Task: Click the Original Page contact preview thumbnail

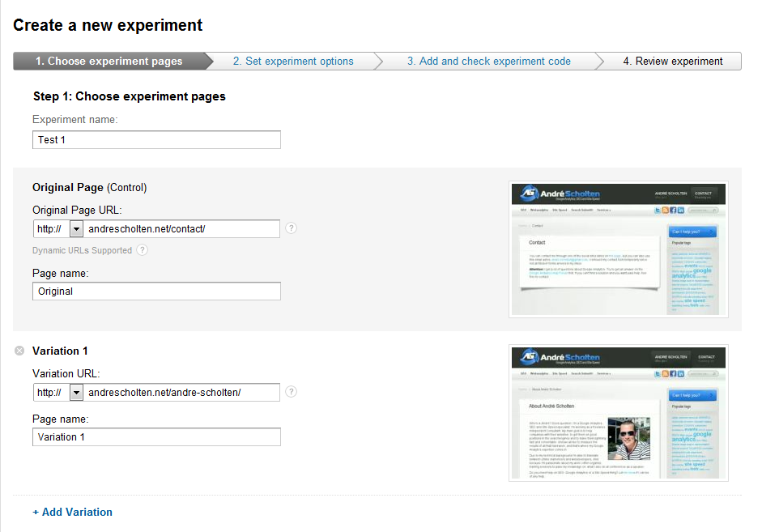Action: [x=618, y=249]
